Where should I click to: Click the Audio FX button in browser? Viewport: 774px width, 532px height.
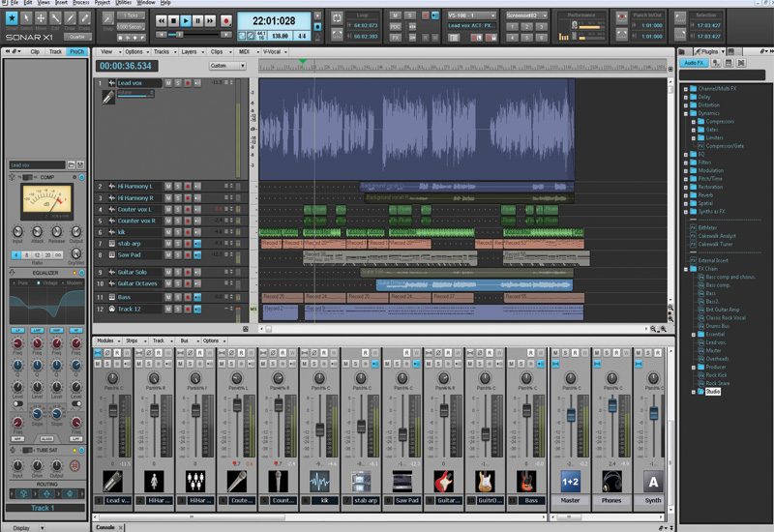(694, 63)
